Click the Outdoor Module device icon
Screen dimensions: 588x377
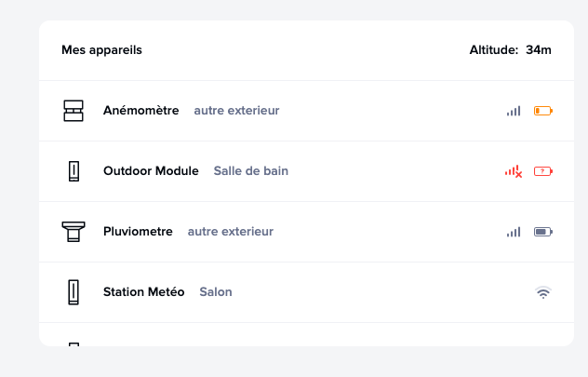tap(73, 171)
